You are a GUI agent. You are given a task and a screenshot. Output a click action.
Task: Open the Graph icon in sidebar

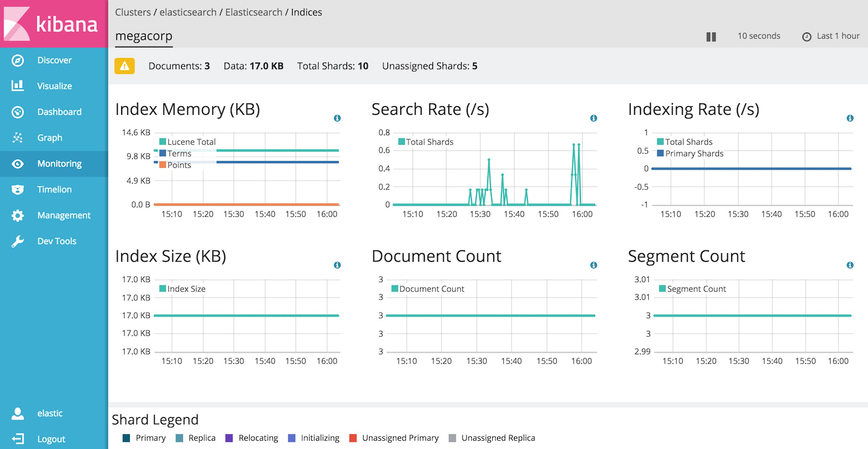tap(18, 138)
